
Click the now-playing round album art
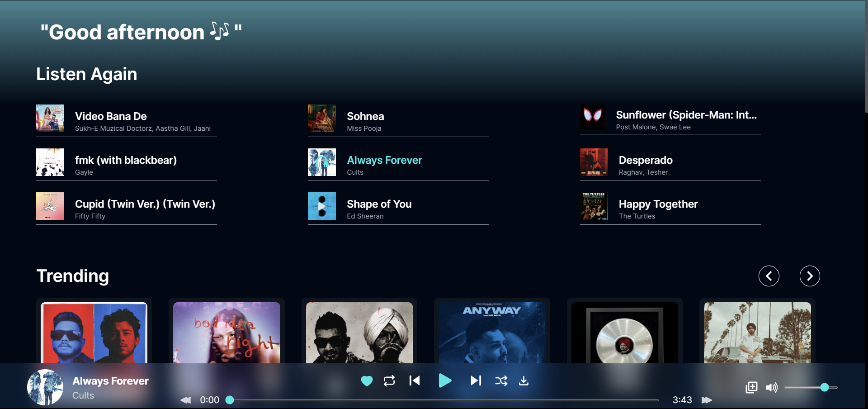point(45,387)
